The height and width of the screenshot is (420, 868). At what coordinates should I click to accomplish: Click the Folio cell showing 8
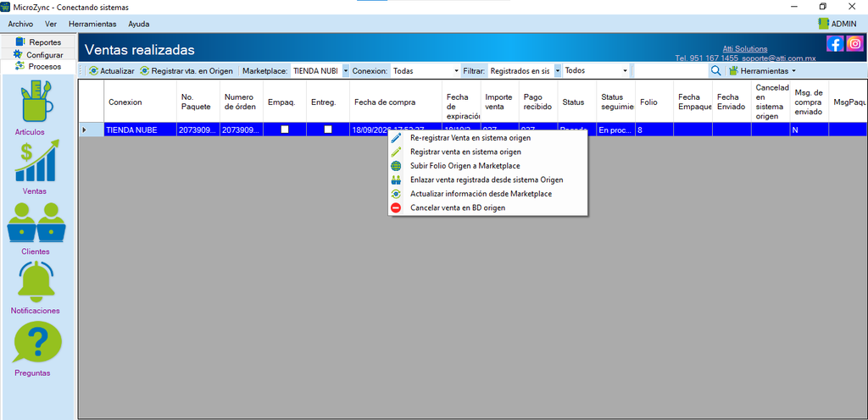654,130
